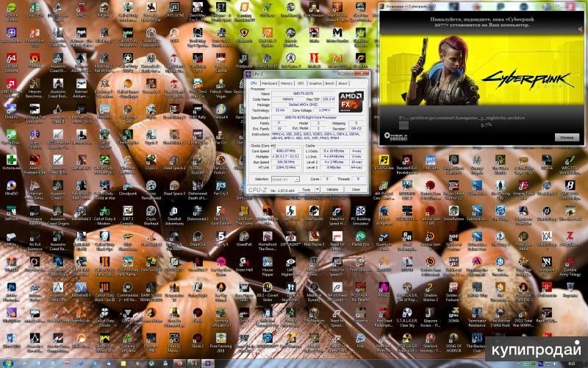Launch the SOMA game shortcut

(453, 315)
